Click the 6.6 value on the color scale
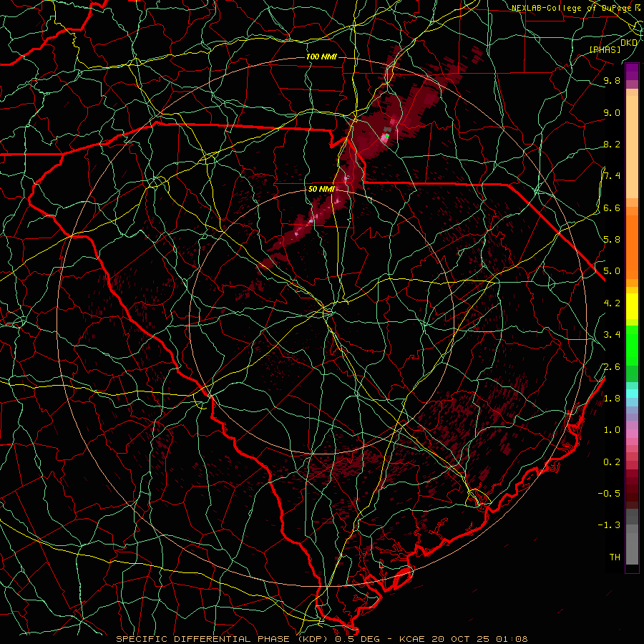Image resolution: width=644 pixels, height=644 pixels. (612, 208)
